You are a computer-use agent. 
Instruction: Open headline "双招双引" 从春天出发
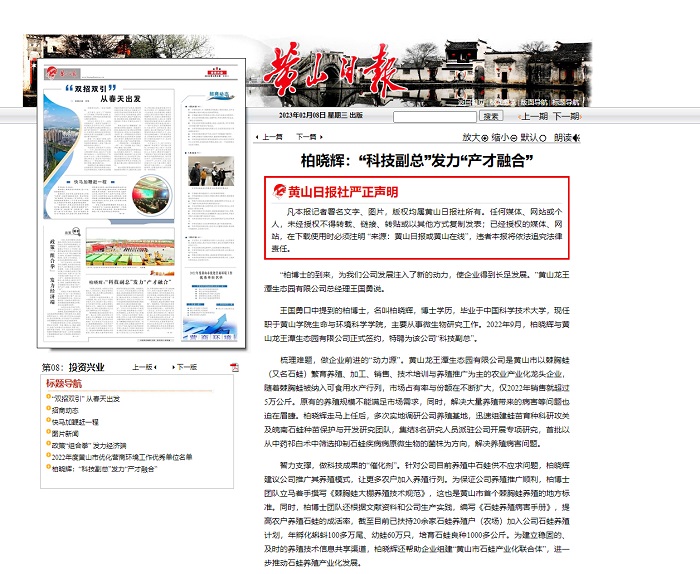click(x=86, y=398)
